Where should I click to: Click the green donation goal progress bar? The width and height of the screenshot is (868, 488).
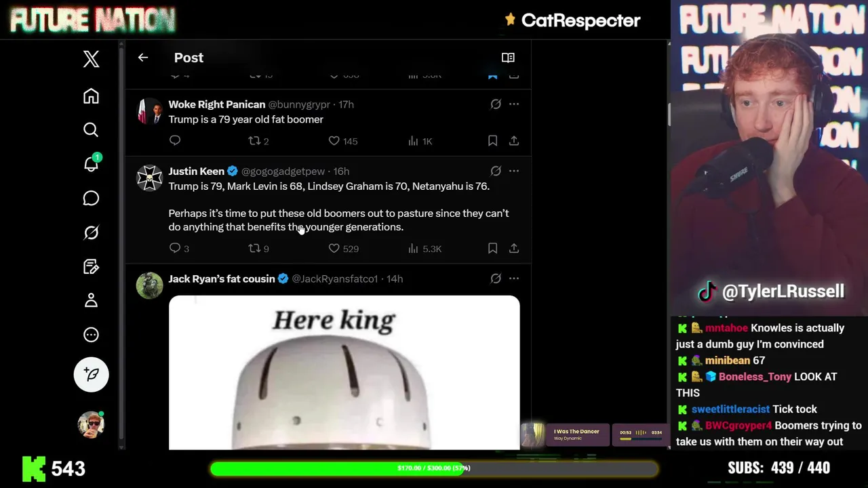(434, 468)
